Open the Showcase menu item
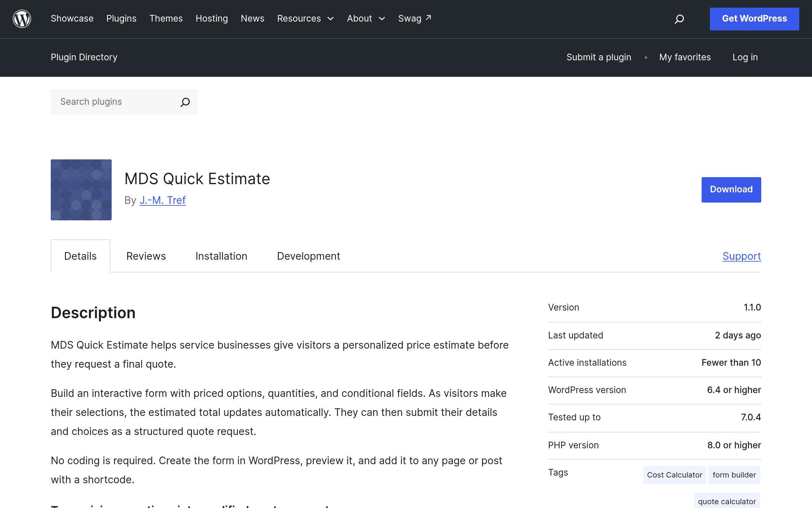812x508 pixels. [x=72, y=18]
